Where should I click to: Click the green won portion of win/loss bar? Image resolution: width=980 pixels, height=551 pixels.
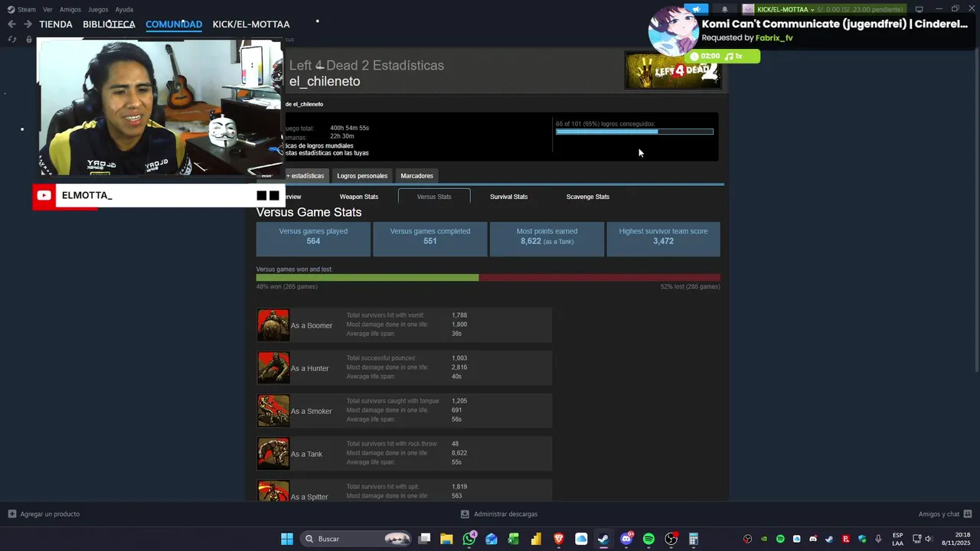point(367,278)
